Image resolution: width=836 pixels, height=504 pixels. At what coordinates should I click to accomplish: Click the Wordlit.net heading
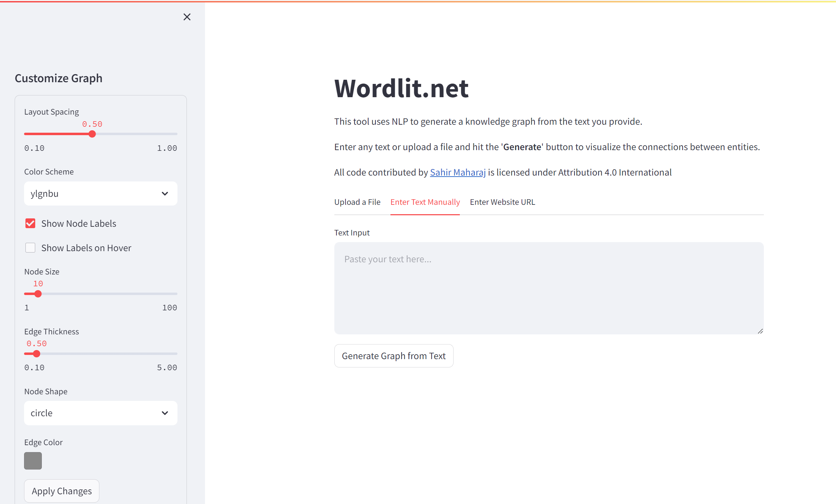point(401,88)
